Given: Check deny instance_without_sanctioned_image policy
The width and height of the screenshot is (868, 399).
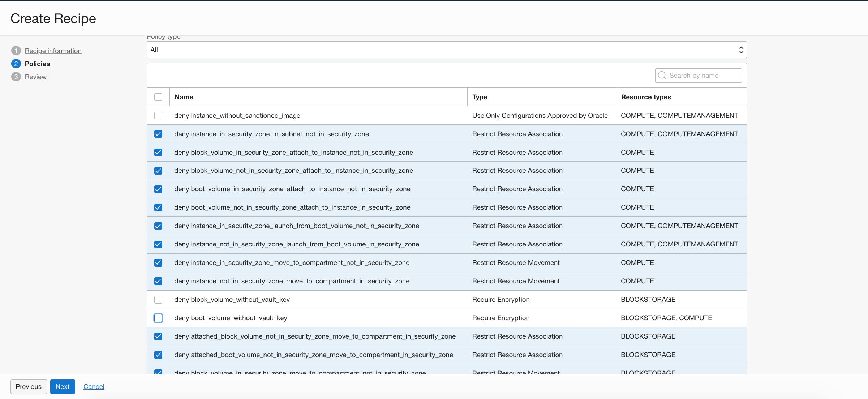Looking at the screenshot, I should coord(158,116).
